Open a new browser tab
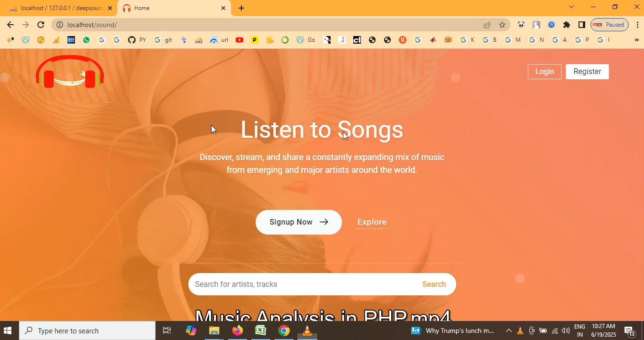This screenshot has height=340, width=644. (241, 8)
